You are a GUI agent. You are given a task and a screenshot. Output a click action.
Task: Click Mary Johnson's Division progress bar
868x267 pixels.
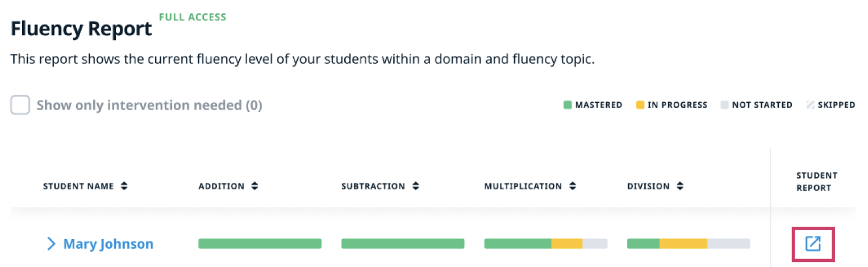pyautogui.click(x=688, y=244)
